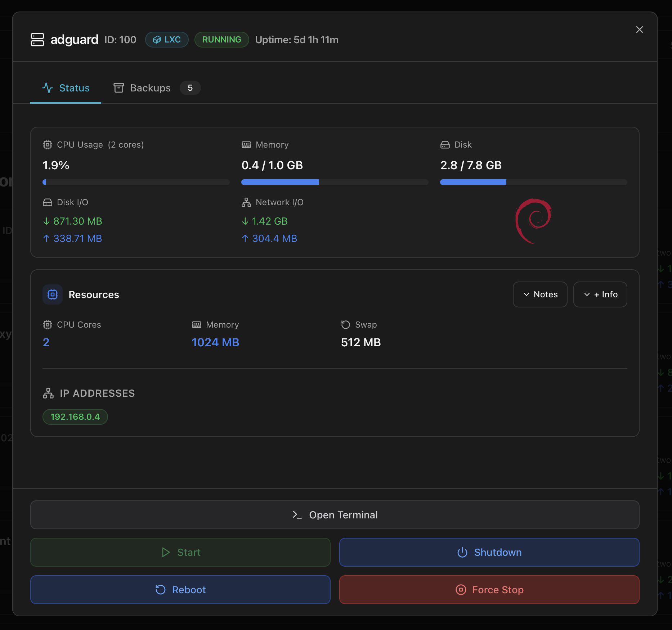Screen dimensions: 672x630
Task: Click the 512 MB swap value
Action: 361,342
